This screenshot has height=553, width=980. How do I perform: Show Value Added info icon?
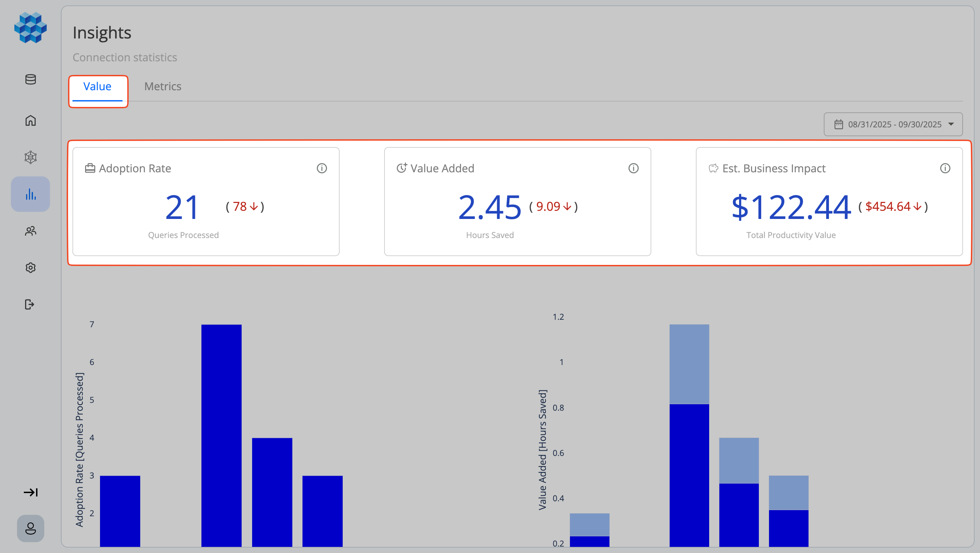633,168
